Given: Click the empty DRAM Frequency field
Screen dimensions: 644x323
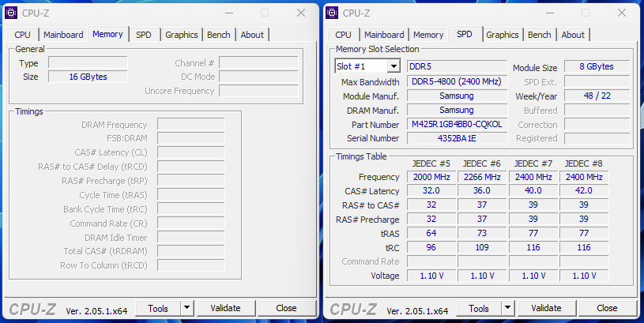Looking at the screenshot, I should tap(191, 124).
